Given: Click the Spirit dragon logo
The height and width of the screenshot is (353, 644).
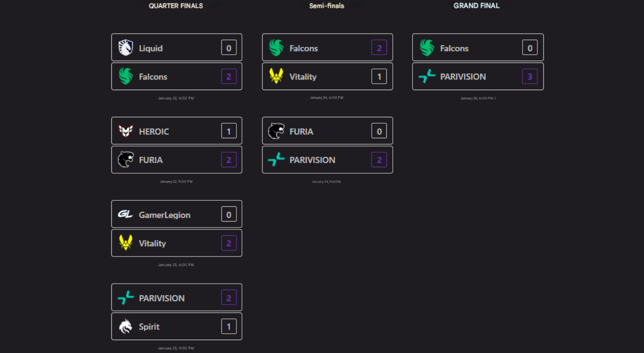Looking at the screenshot, I should click(x=126, y=326).
